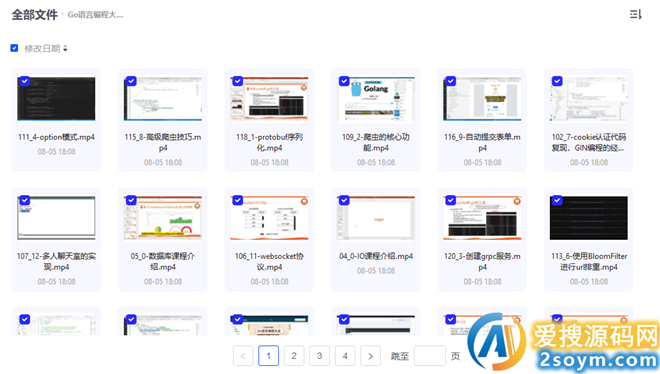
Task: Uncheck the 106_11-websocket协议.mp4 file checkbox
Action: pos(238,200)
